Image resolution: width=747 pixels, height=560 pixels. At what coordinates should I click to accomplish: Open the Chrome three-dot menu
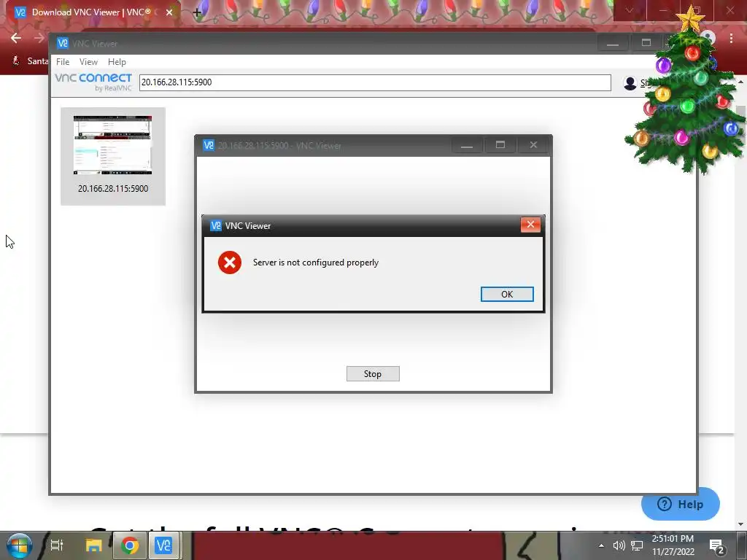[x=731, y=38]
